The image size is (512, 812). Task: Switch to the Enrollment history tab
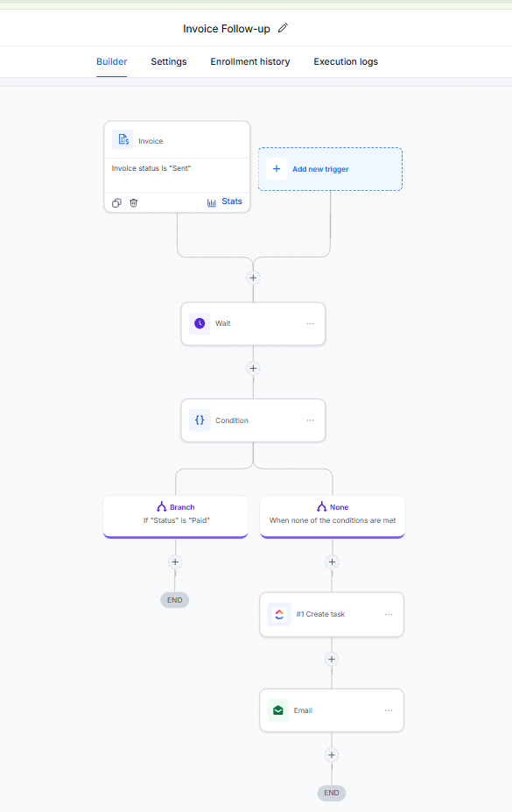tap(250, 61)
